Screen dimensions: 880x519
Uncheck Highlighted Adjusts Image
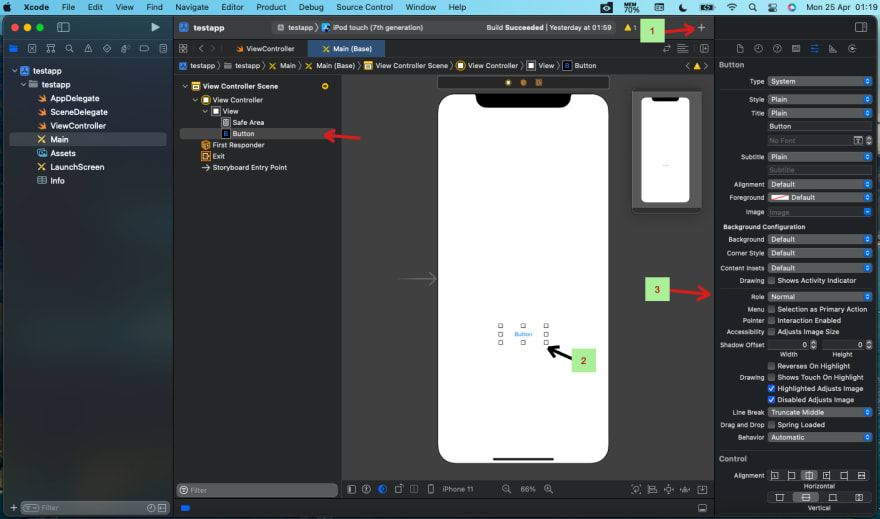pos(771,388)
